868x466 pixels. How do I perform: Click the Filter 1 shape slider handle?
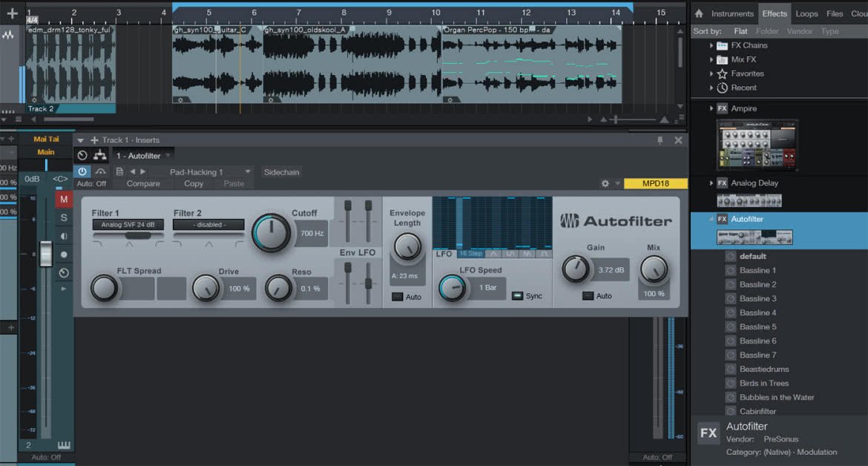point(138,235)
